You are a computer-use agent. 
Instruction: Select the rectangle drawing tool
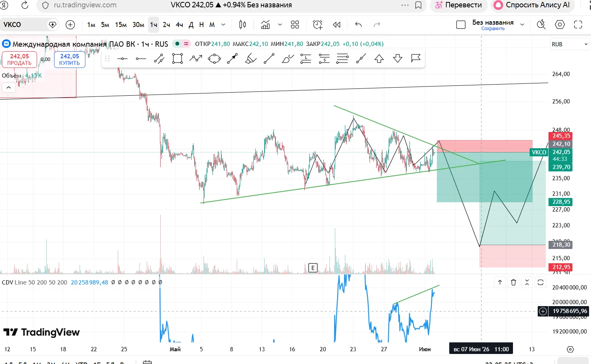click(x=177, y=59)
